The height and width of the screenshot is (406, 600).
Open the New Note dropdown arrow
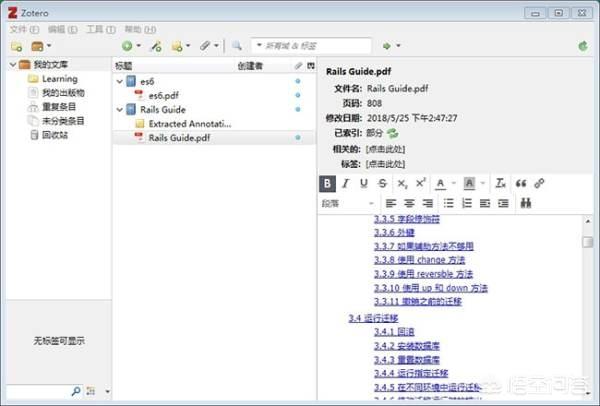[x=188, y=46]
